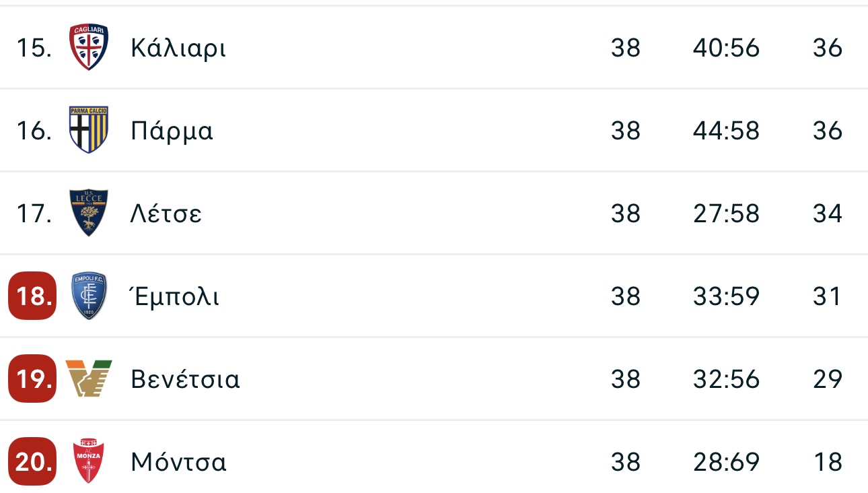Open the Έμπολι team name link
Screen dimensions: 868x493
(174, 296)
